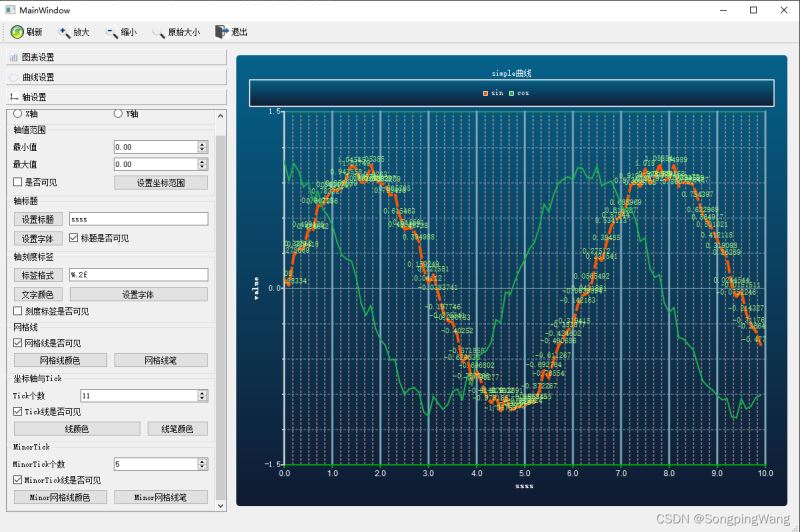Click the MainWindow title bar app icon
This screenshot has width=800, height=532.
(10, 9)
